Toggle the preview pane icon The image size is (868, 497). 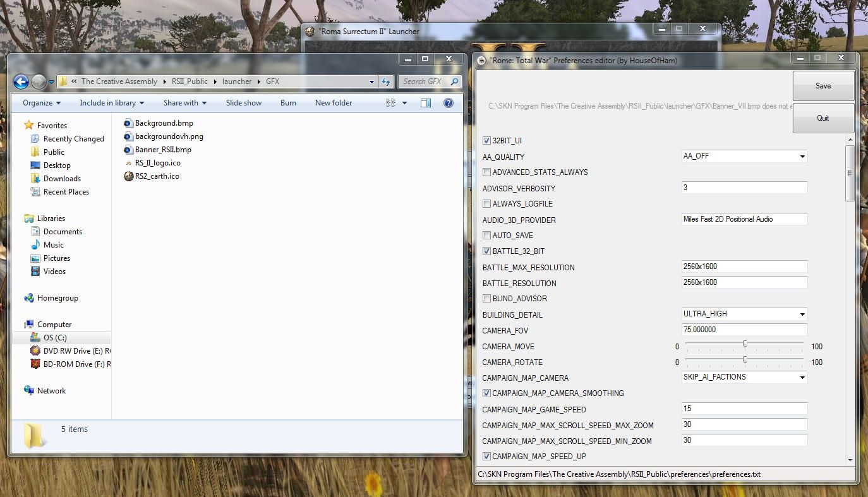(x=425, y=103)
